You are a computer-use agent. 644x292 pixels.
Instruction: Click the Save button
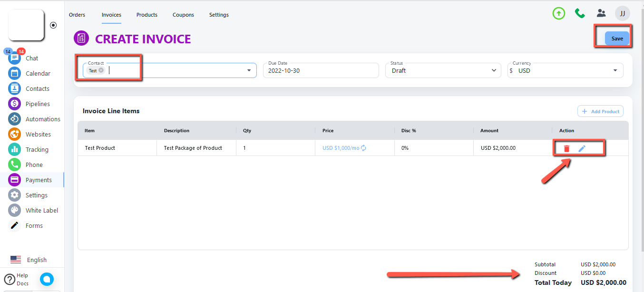[x=617, y=39]
